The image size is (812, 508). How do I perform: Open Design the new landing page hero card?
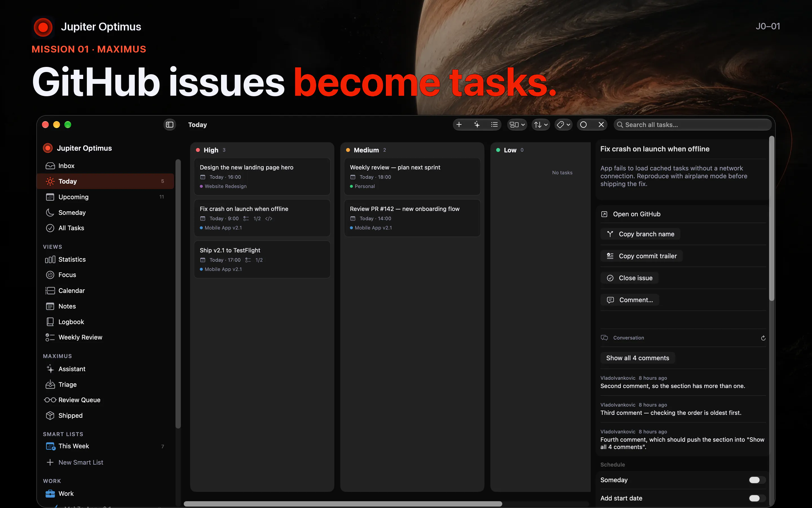click(x=262, y=177)
